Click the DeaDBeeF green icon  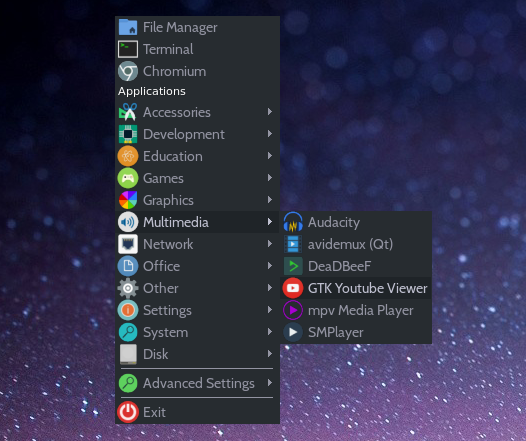[x=293, y=266]
